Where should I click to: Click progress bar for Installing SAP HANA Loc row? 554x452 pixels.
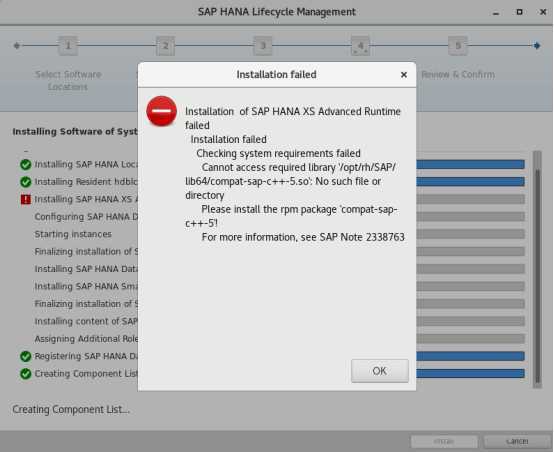pyautogui.click(x=470, y=164)
